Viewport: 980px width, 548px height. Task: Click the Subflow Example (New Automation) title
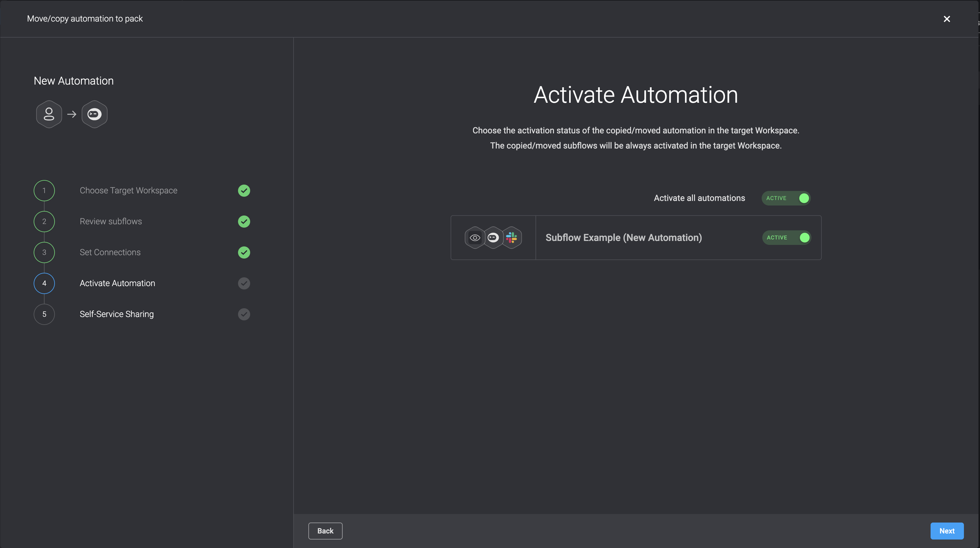coord(623,238)
